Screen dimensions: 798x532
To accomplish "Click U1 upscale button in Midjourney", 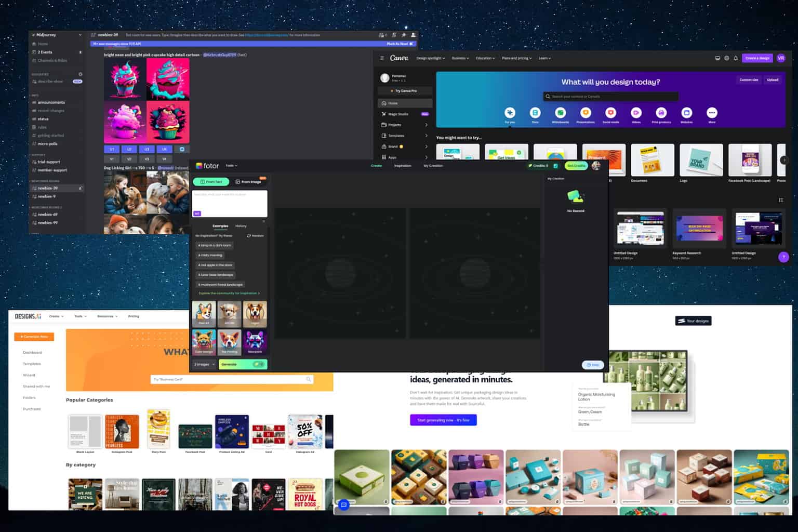I will click(x=112, y=149).
